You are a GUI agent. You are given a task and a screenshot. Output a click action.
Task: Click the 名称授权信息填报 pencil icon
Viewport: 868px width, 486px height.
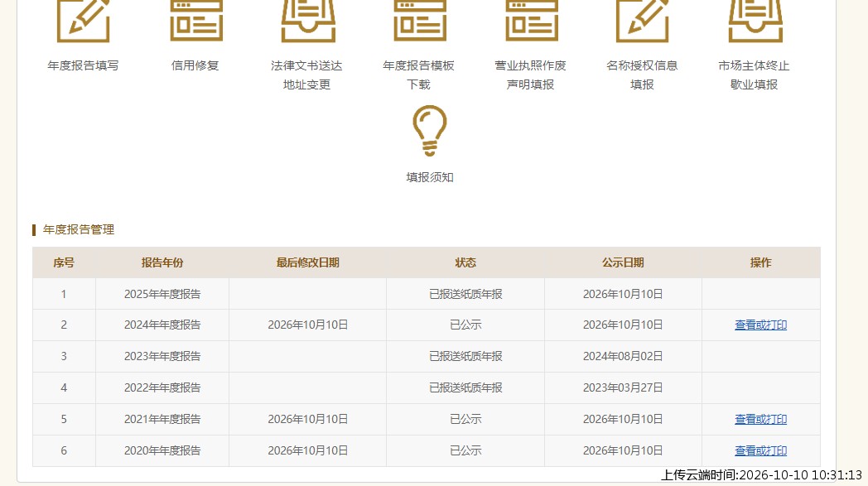point(643,21)
